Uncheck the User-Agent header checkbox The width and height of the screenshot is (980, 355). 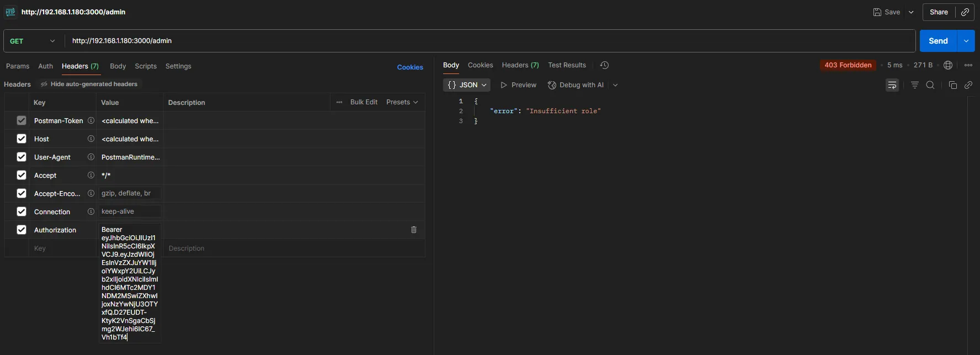pyautogui.click(x=22, y=157)
